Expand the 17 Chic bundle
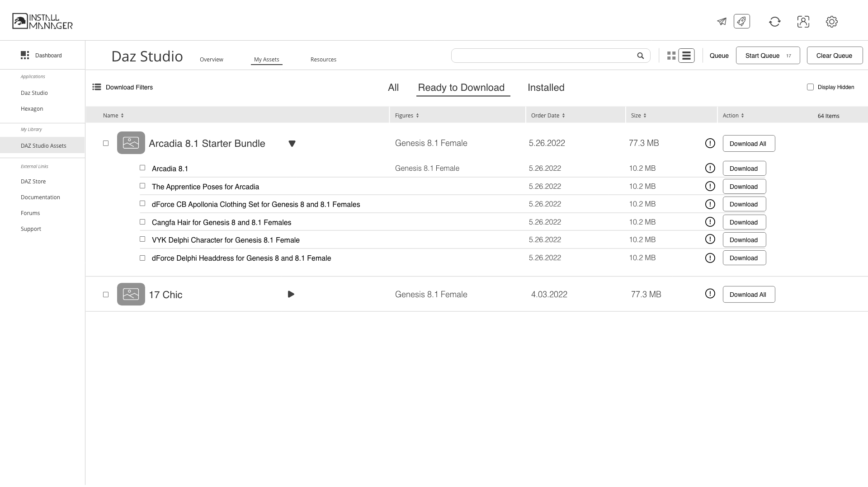The width and height of the screenshot is (868, 487). pos(291,294)
